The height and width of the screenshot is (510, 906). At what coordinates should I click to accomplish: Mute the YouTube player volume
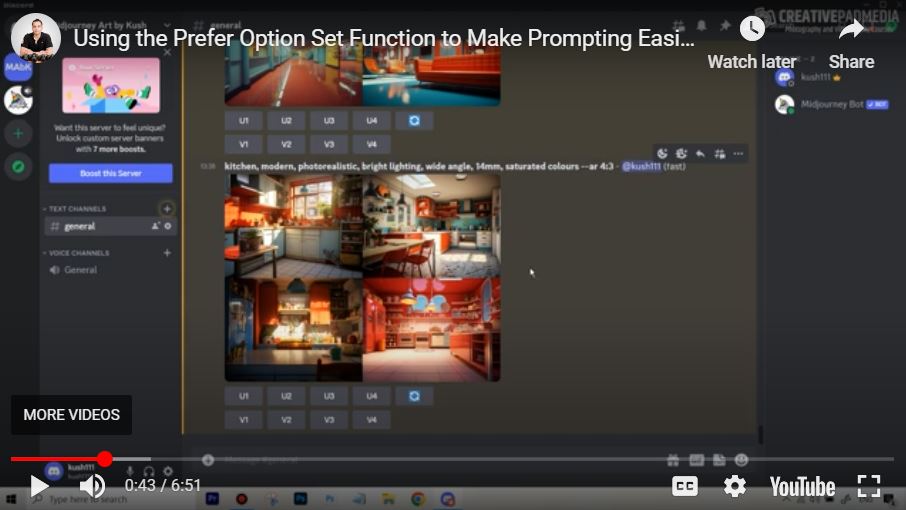coord(92,486)
